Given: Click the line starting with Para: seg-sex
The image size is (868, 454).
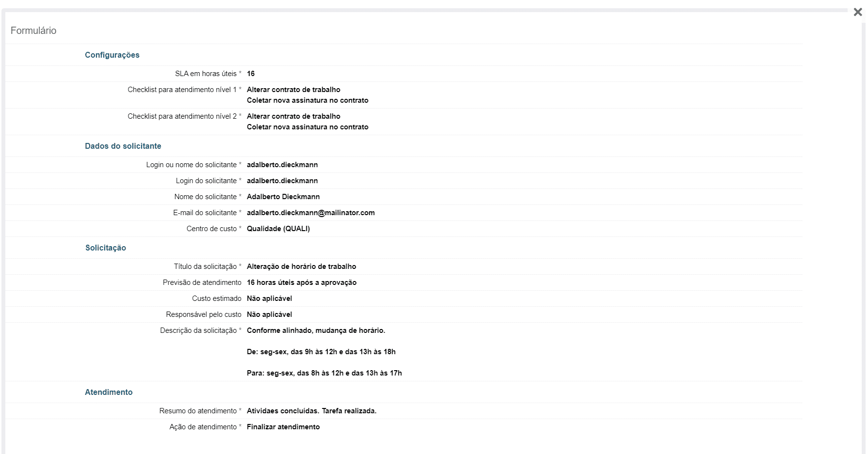Looking at the screenshot, I should click(324, 373).
